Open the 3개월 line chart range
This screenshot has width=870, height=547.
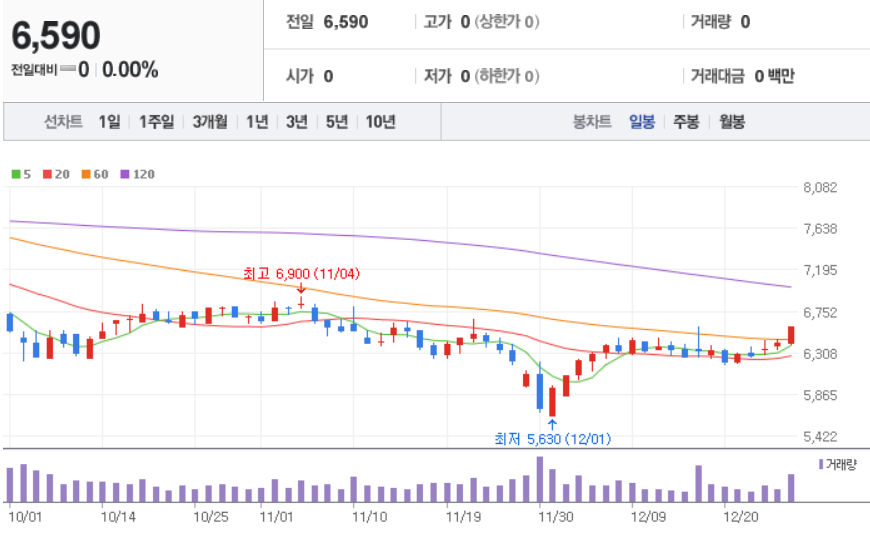click(210, 121)
